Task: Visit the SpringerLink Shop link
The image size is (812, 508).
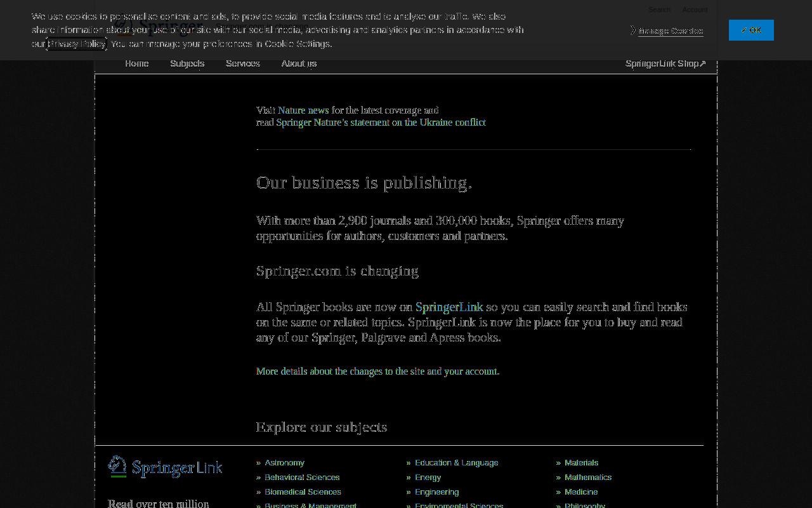Action: 665,63
